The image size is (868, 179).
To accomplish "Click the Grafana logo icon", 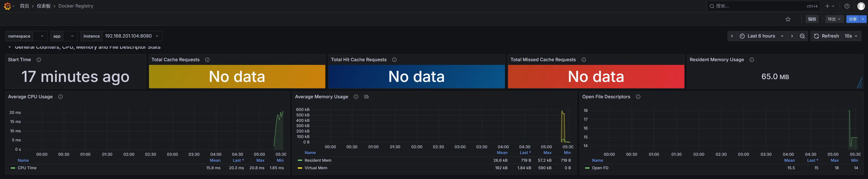I will [x=7, y=6].
